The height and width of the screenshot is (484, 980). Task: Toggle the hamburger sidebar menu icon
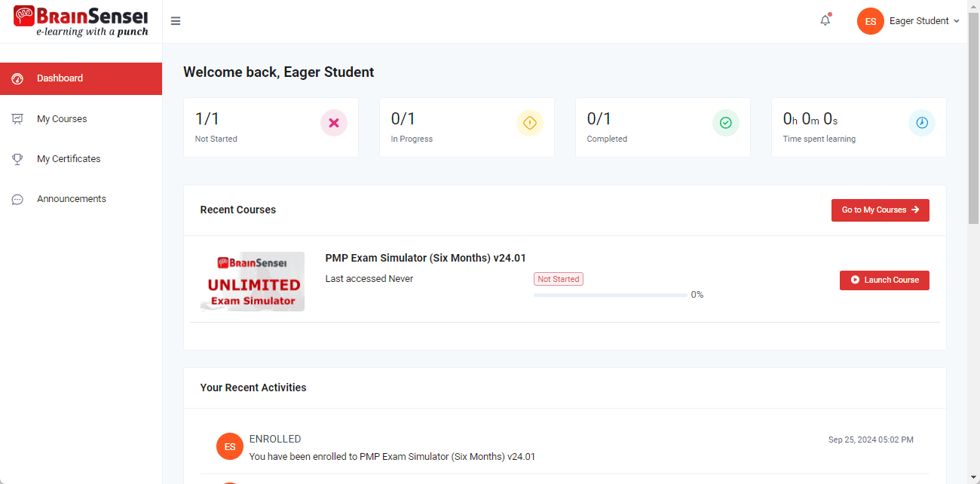coord(176,21)
